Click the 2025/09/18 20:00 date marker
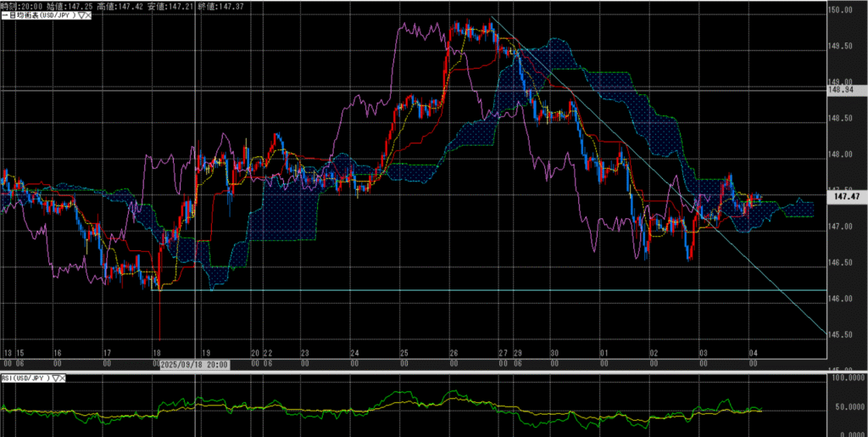868x437 pixels. coord(194,362)
